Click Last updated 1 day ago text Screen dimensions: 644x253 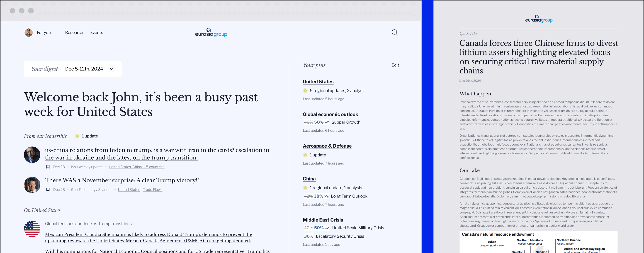click(321, 245)
